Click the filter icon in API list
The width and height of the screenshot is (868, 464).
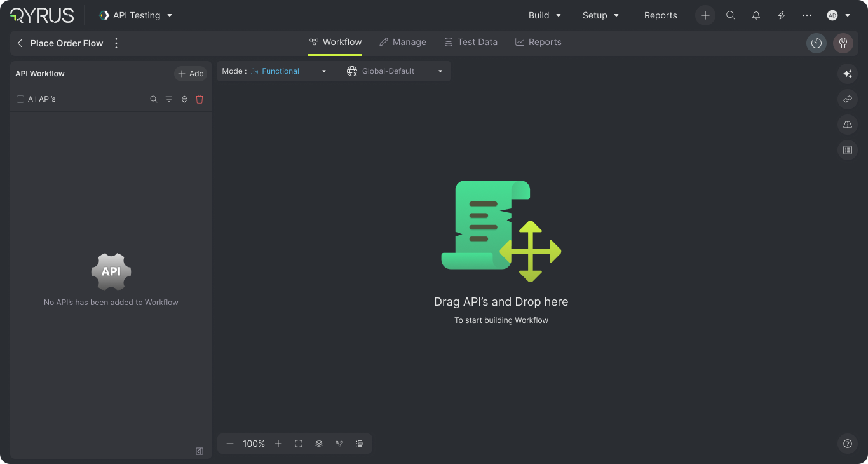169,99
